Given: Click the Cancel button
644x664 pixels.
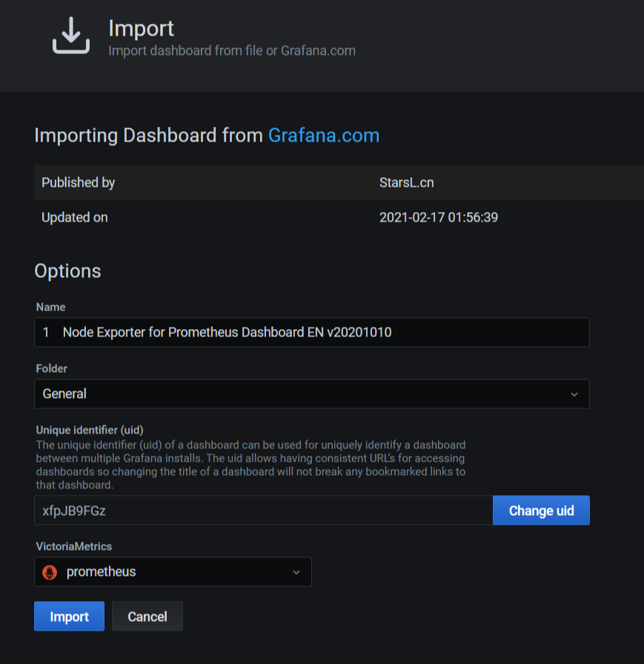Looking at the screenshot, I should click(147, 617).
